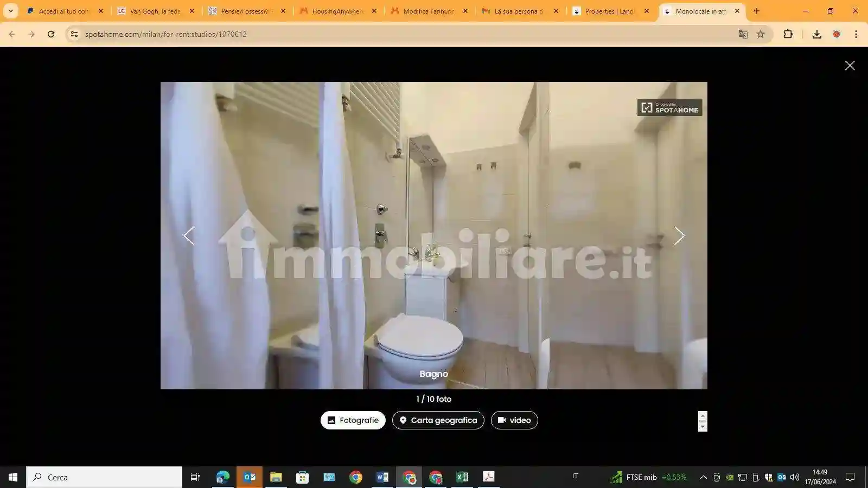Show previous photo with left arrow
The width and height of the screenshot is (868, 488).
tap(189, 235)
